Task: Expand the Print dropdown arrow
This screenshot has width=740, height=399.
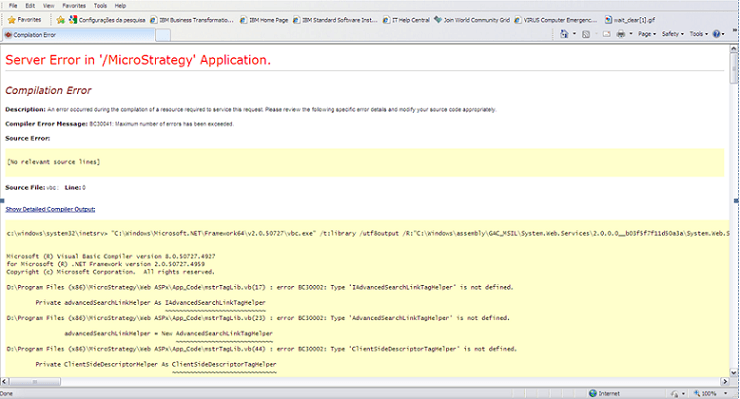Action: 631,34
